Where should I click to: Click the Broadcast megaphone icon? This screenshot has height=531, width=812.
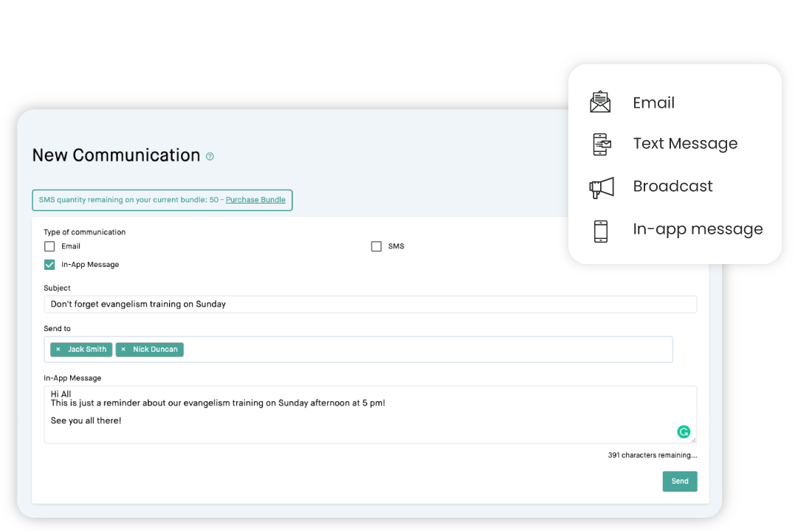pos(601,187)
